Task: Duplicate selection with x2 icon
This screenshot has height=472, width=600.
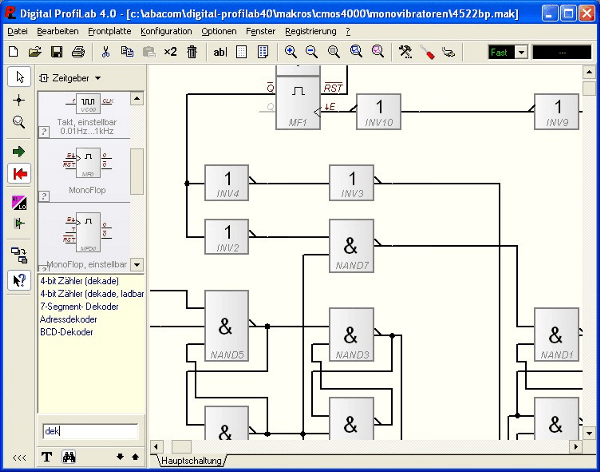Action: 170,52
